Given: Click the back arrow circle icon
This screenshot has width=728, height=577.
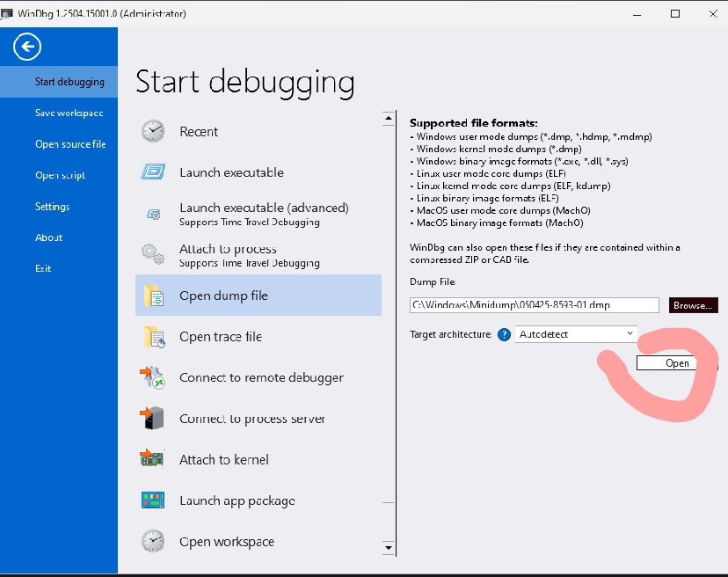Looking at the screenshot, I should pos(27,47).
